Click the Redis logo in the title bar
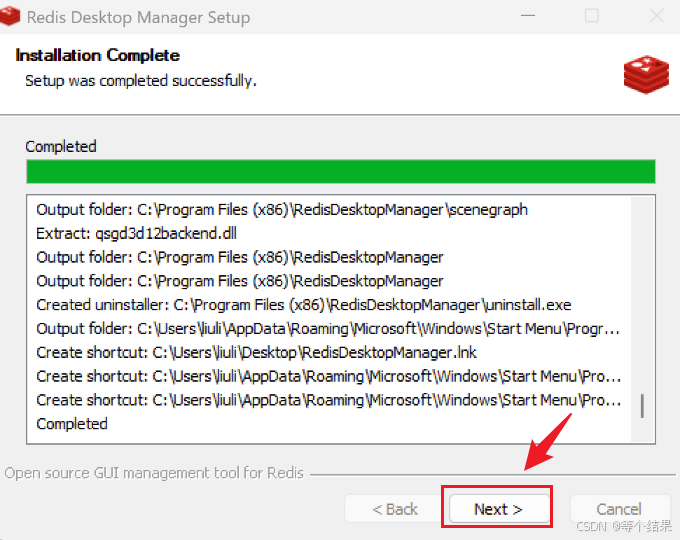 10,16
